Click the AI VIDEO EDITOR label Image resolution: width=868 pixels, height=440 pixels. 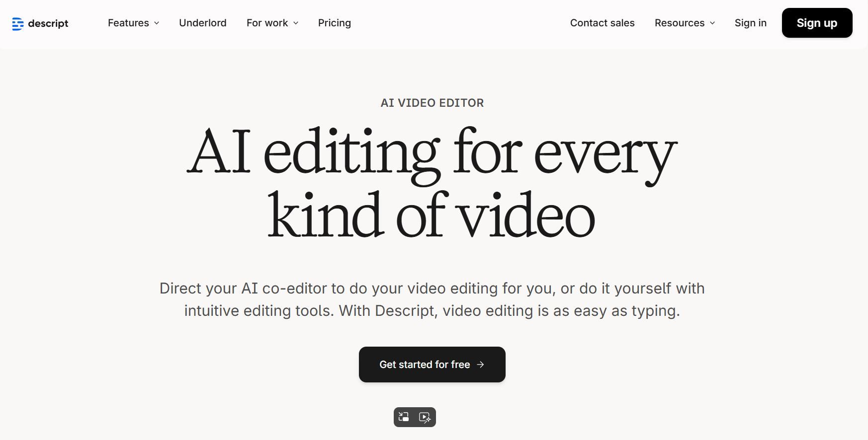(432, 103)
